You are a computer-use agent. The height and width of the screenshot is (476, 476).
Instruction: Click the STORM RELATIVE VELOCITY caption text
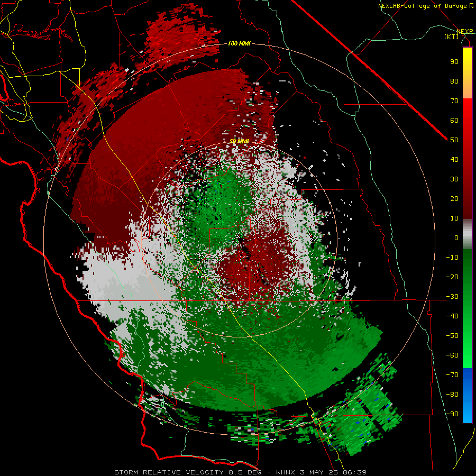(x=169, y=472)
